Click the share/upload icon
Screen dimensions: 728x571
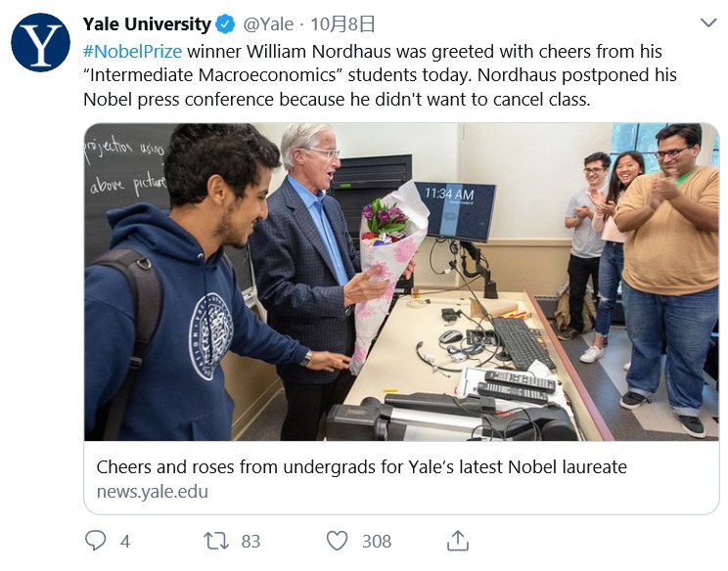[457, 541]
